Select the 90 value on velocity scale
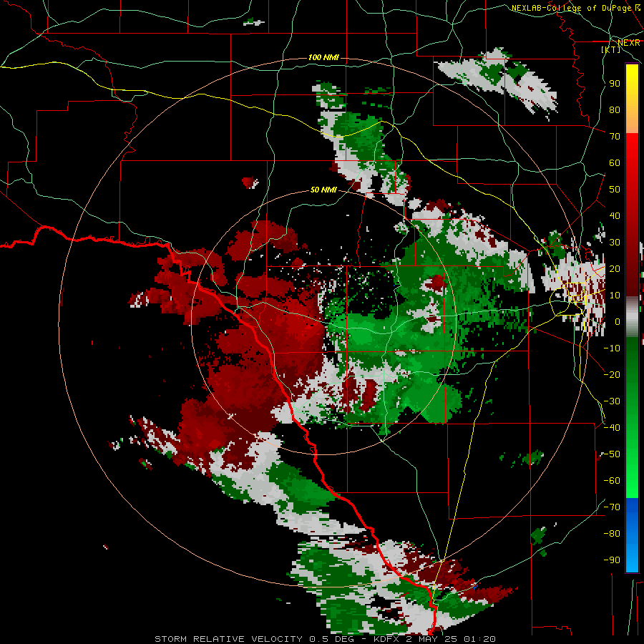This screenshot has width=644, height=644. (615, 84)
